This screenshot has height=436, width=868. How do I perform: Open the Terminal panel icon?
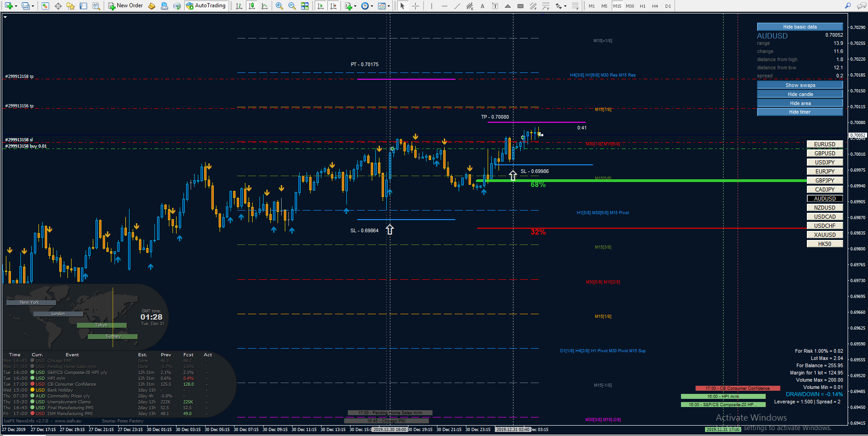click(x=83, y=6)
